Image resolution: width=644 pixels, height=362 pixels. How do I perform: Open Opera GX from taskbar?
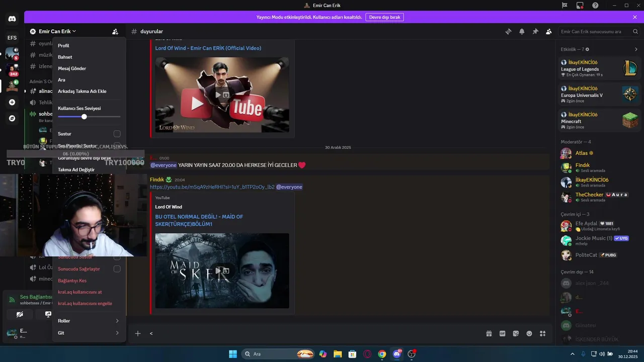click(x=367, y=354)
